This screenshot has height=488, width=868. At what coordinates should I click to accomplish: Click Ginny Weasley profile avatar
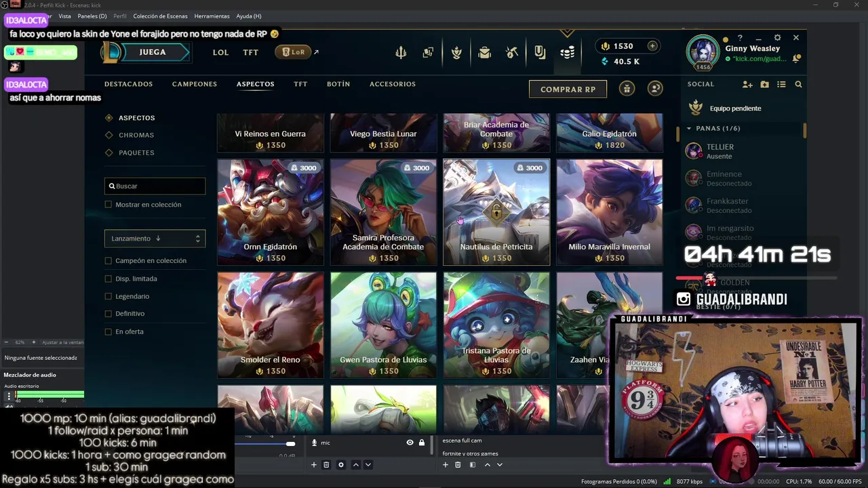[x=703, y=52]
